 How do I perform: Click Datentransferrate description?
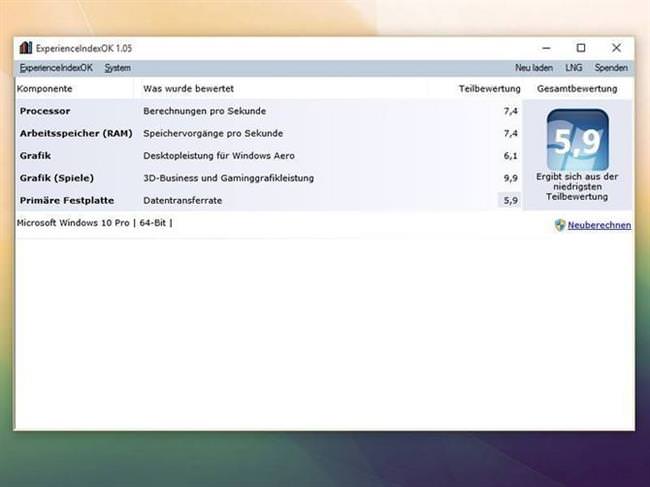pyautogui.click(x=182, y=201)
